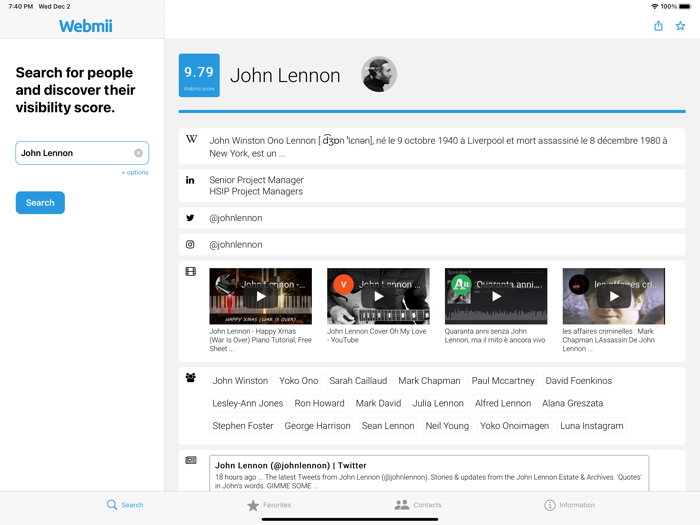Select the Sarah Caillaud tag

(358, 381)
